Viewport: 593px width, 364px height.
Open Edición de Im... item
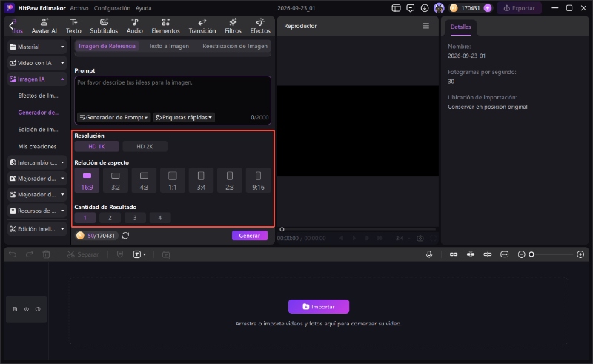(39, 130)
